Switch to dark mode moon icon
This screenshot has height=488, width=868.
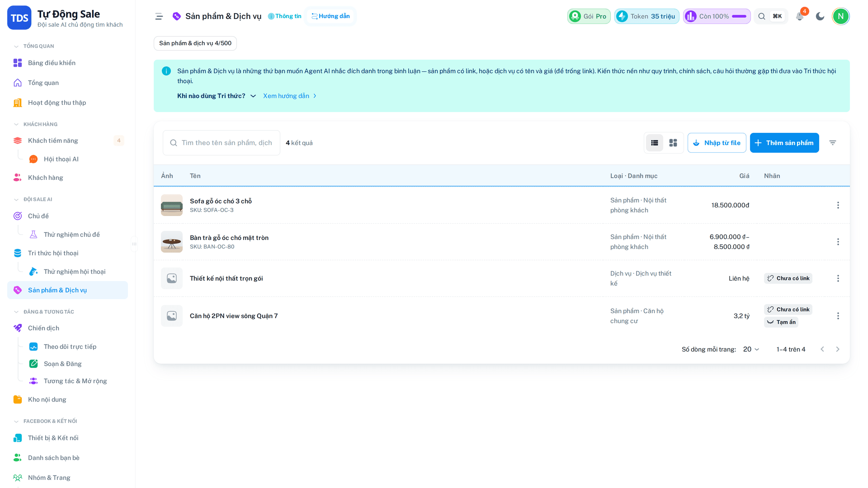(x=820, y=16)
